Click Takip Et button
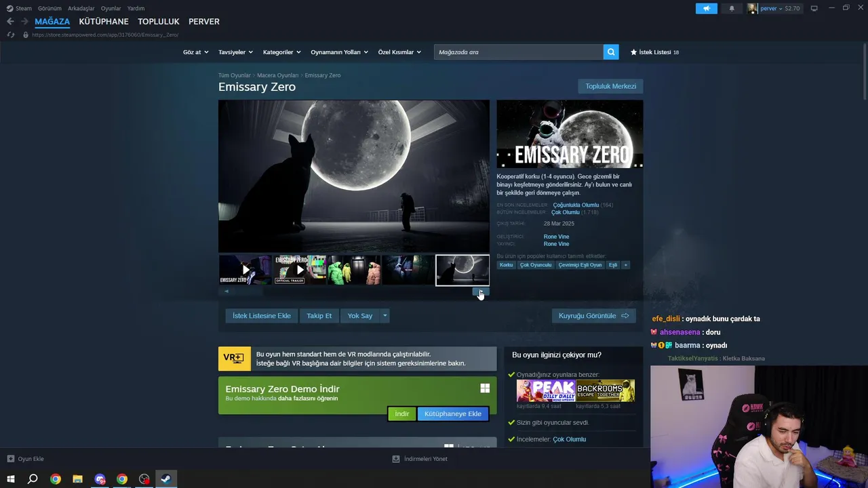868x488 pixels. point(319,316)
